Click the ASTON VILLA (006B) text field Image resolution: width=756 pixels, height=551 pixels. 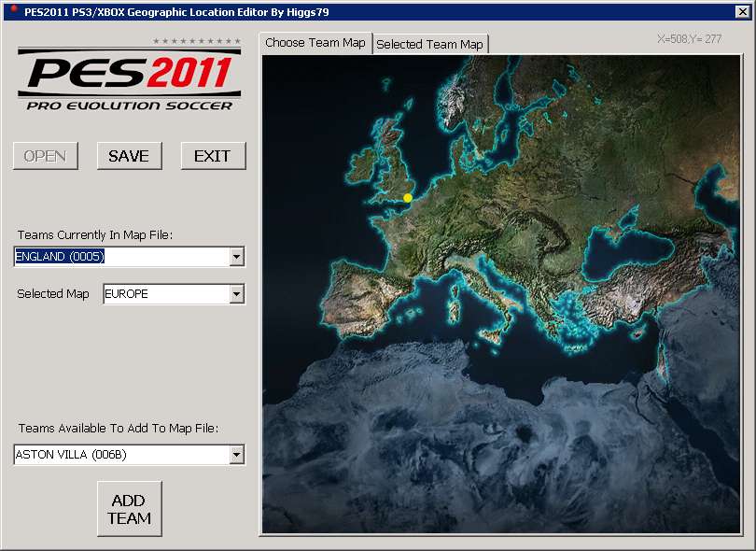point(121,455)
